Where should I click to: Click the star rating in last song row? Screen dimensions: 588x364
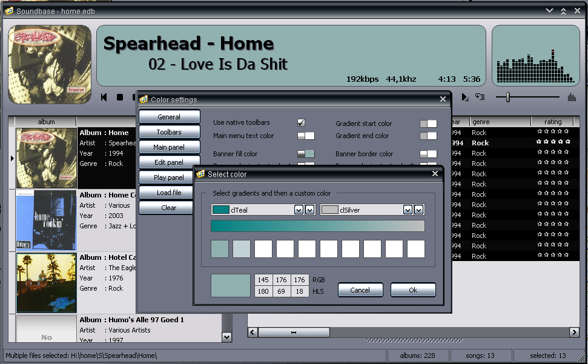coord(553,254)
